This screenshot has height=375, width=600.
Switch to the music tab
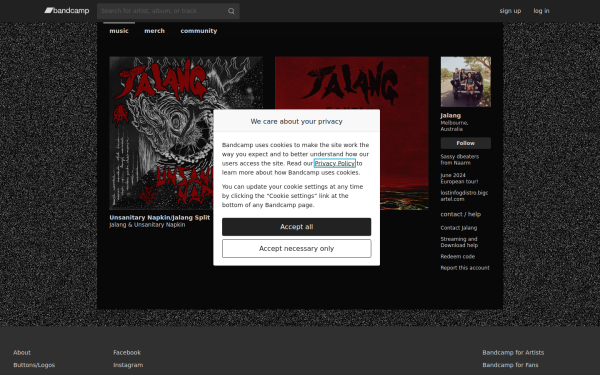(x=119, y=31)
